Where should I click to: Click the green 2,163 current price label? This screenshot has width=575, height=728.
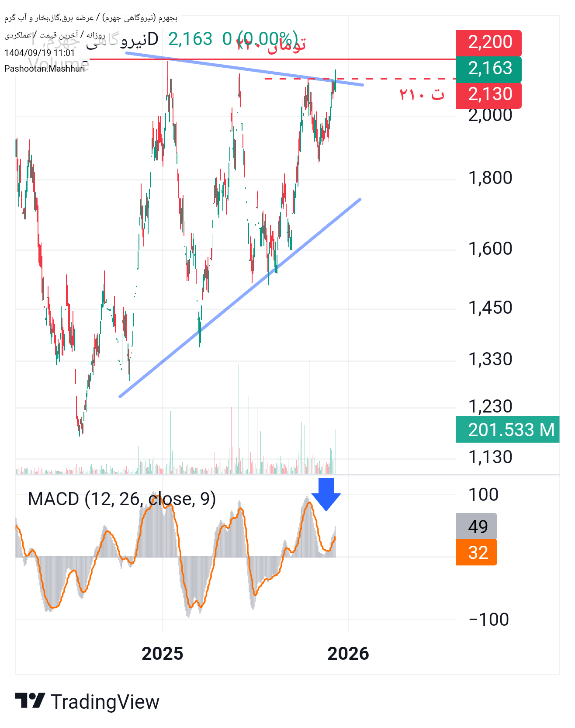point(488,69)
